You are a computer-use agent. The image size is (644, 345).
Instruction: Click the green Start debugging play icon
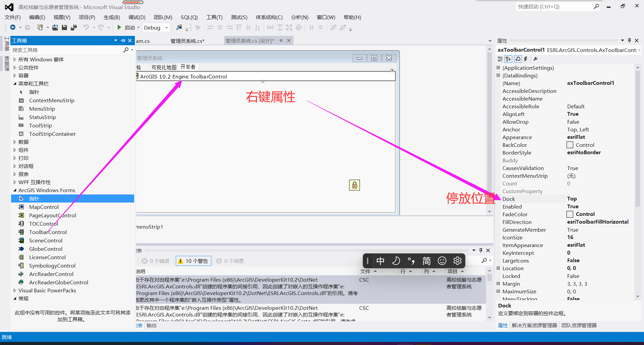coord(119,27)
